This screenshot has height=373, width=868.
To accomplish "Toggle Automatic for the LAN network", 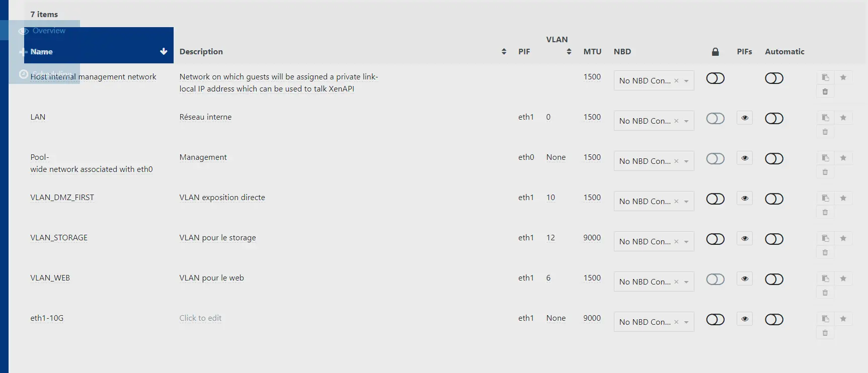I will click(774, 119).
